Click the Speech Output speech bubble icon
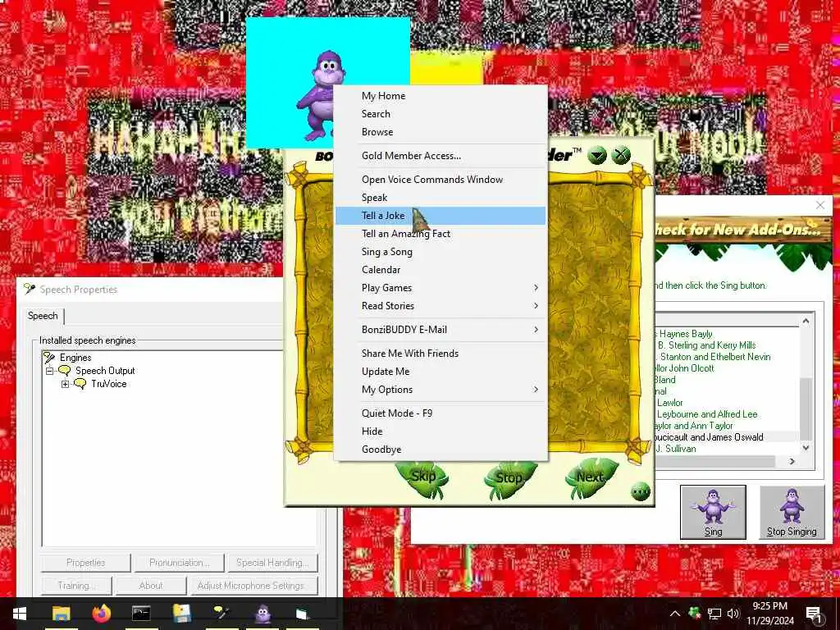This screenshot has width=840, height=630. pos(65,371)
